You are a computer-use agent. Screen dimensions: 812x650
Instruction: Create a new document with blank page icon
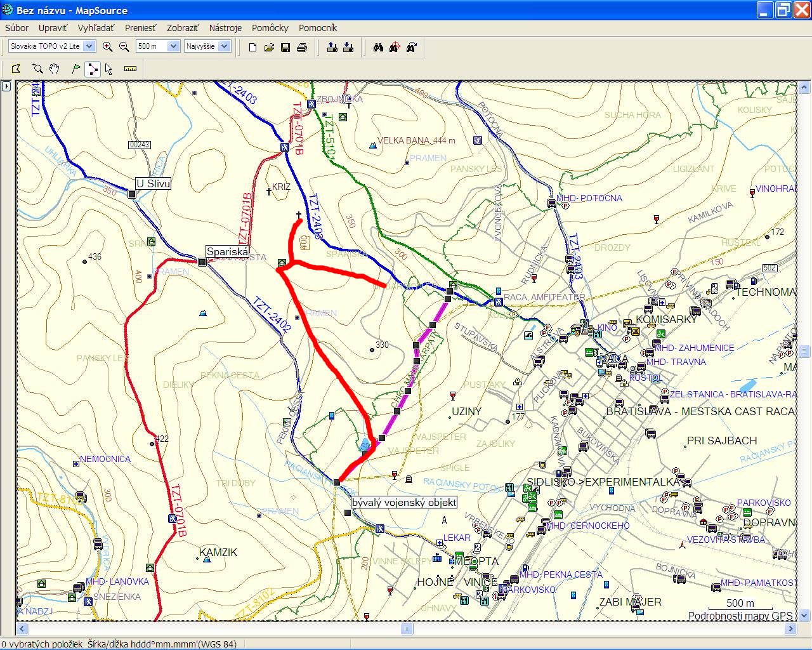click(x=252, y=48)
